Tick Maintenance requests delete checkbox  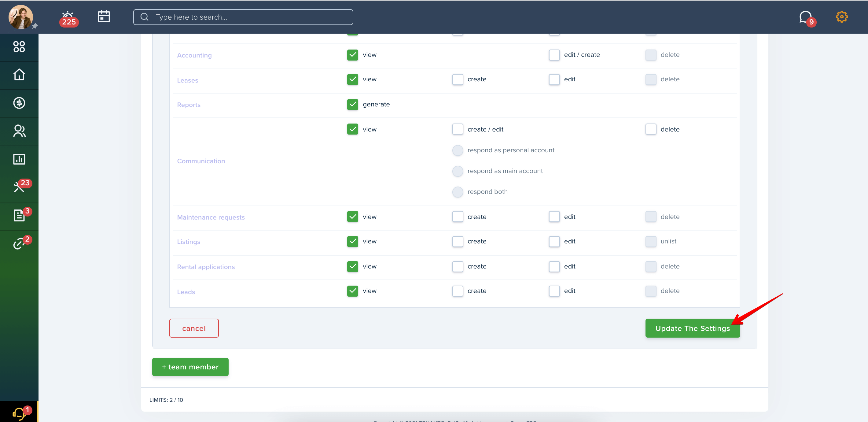pos(651,217)
